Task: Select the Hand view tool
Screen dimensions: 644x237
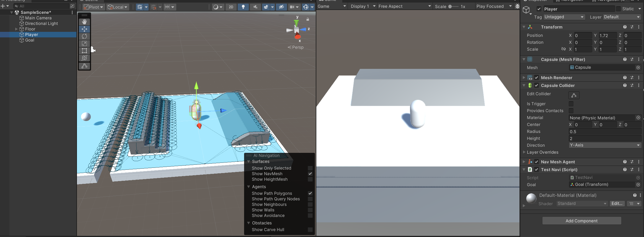Action: click(x=84, y=22)
